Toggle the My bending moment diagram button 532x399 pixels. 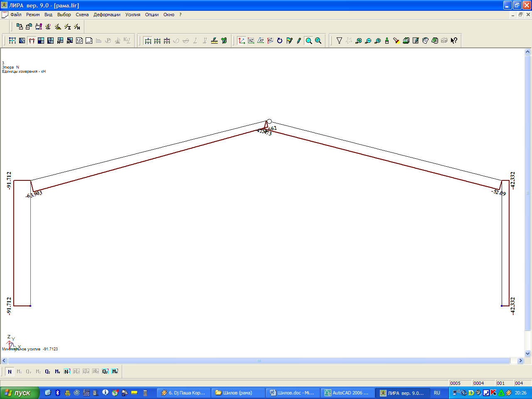click(57, 372)
